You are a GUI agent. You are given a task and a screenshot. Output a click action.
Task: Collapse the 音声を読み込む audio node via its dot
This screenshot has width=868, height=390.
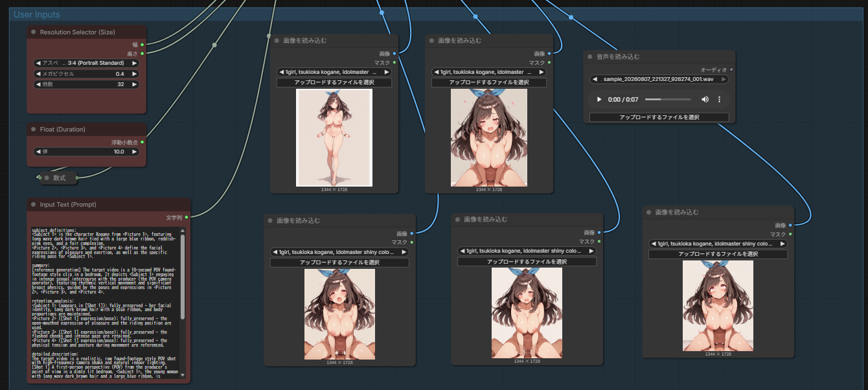pos(591,56)
